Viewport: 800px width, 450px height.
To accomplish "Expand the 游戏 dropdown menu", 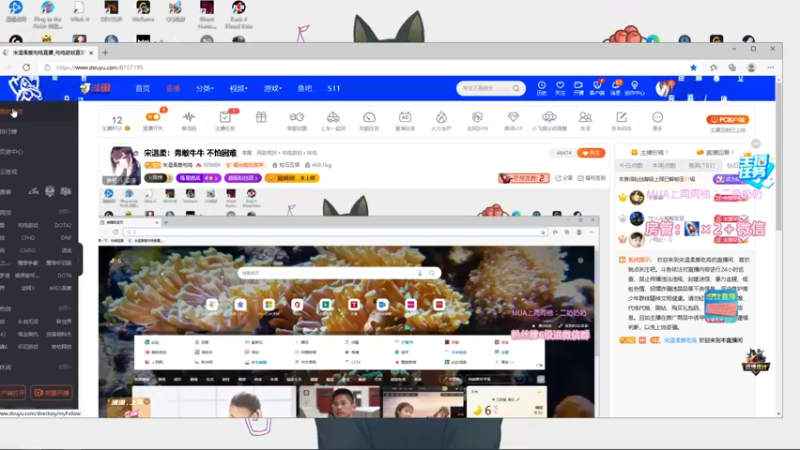I will coord(272,88).
